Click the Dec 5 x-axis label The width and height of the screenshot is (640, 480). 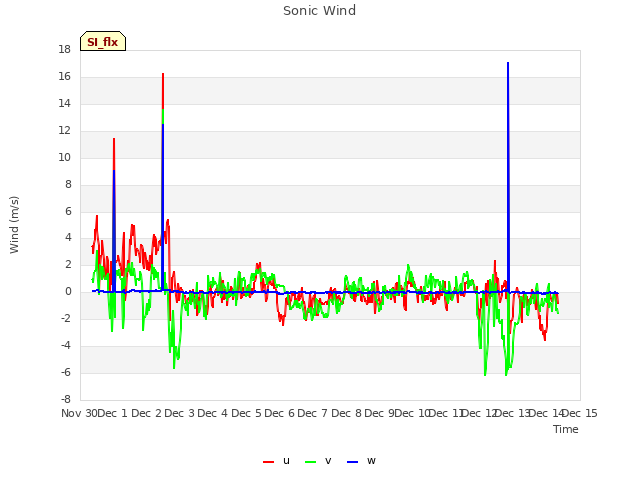click(x=247, y=413)
